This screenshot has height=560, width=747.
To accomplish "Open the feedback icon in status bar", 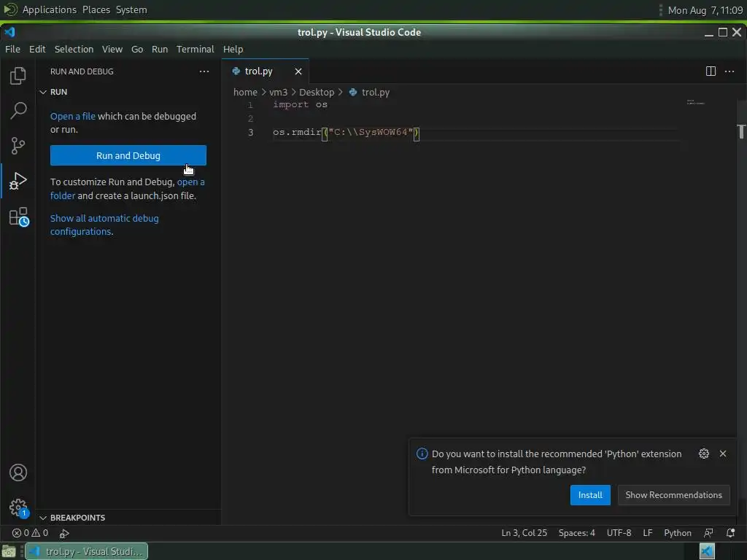I will (708, 533).
